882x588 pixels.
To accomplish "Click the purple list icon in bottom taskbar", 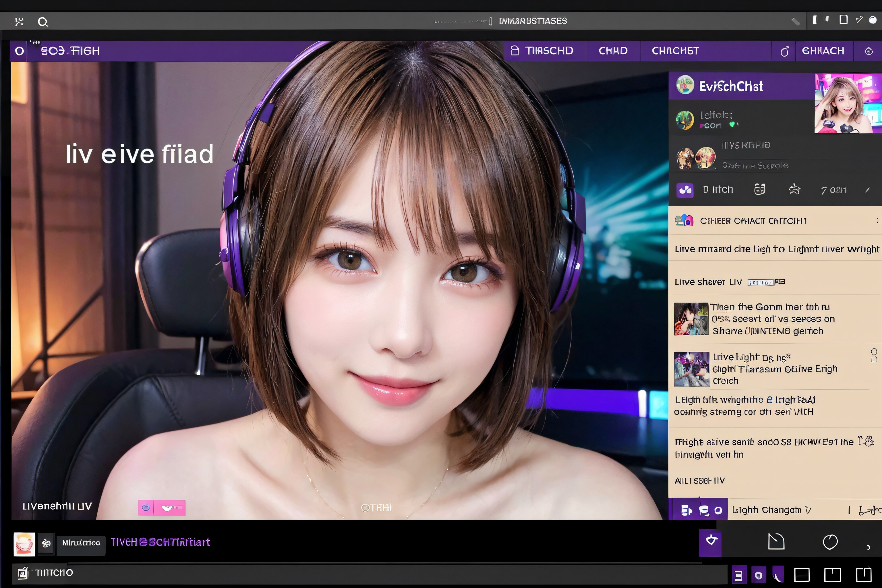I will click(x=738, y=575).
